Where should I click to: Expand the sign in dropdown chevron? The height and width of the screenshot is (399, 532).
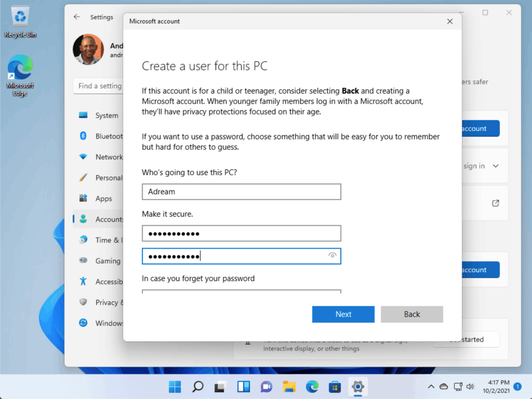coord(496,166)
